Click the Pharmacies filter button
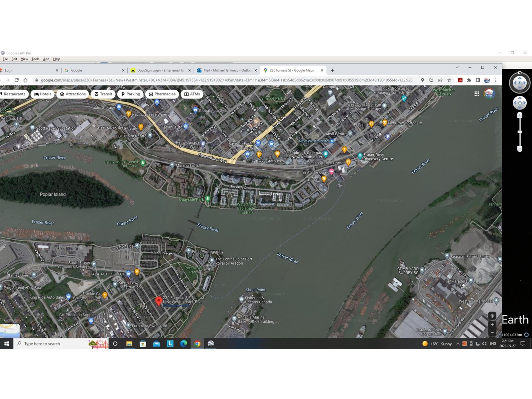Image resolution: width=532 pixels, height=399 pixels. tap(162, 94)
